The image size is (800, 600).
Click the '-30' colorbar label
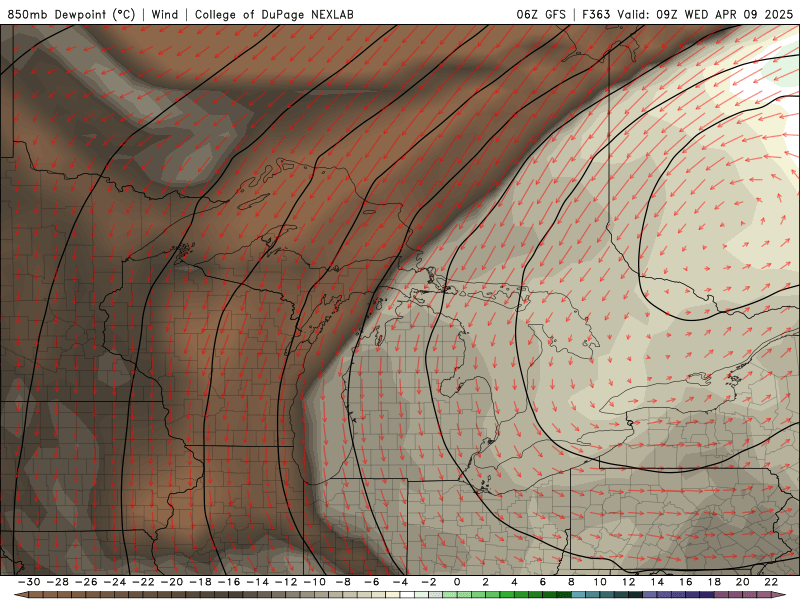coord(29,582)
